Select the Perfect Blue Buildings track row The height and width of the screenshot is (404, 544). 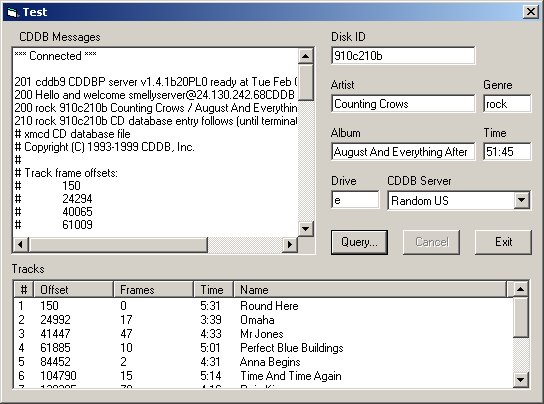pyautogui.click(x=263, y=348)
